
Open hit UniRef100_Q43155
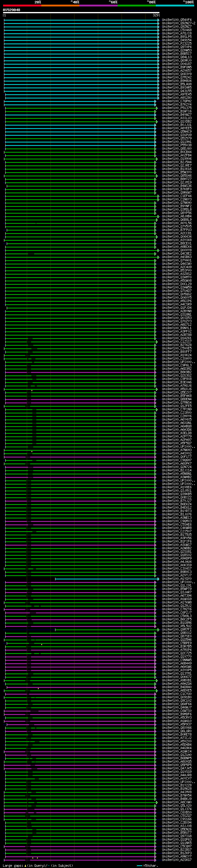coord(176,91)
